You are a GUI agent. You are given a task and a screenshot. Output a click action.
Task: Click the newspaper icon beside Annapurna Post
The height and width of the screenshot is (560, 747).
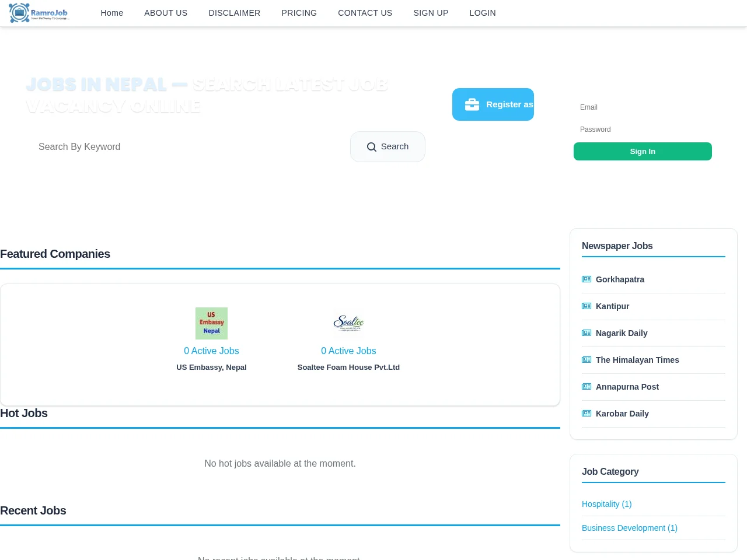[x=587, y=387]
